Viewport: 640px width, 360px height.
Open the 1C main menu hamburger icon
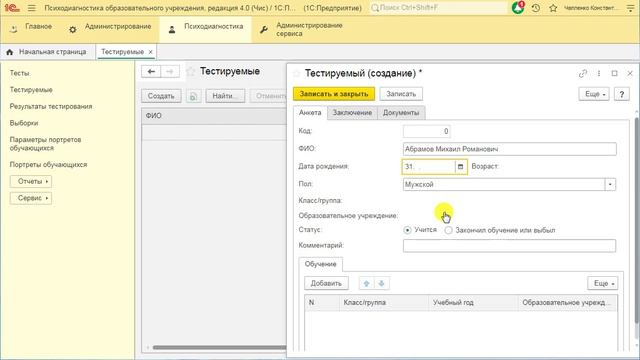pyautogui.click(x=31, y=8)
